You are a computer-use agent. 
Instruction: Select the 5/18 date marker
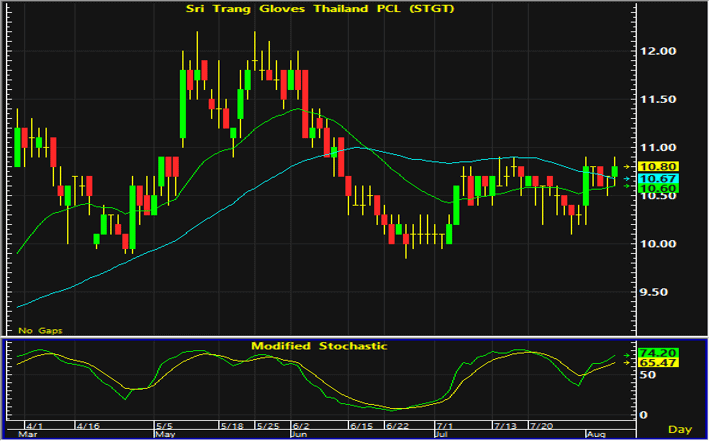tap(232, 426)
